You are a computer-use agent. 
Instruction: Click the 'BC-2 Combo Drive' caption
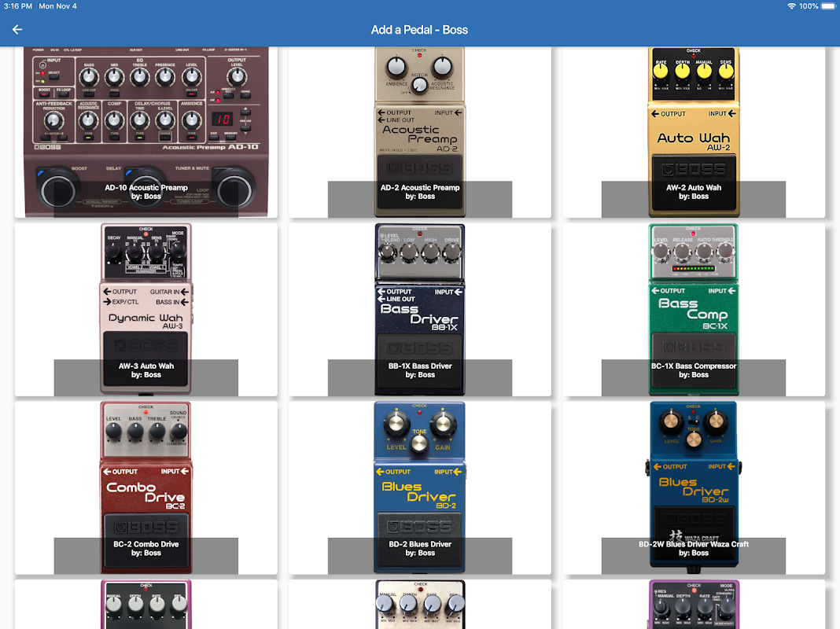(146, 544)
